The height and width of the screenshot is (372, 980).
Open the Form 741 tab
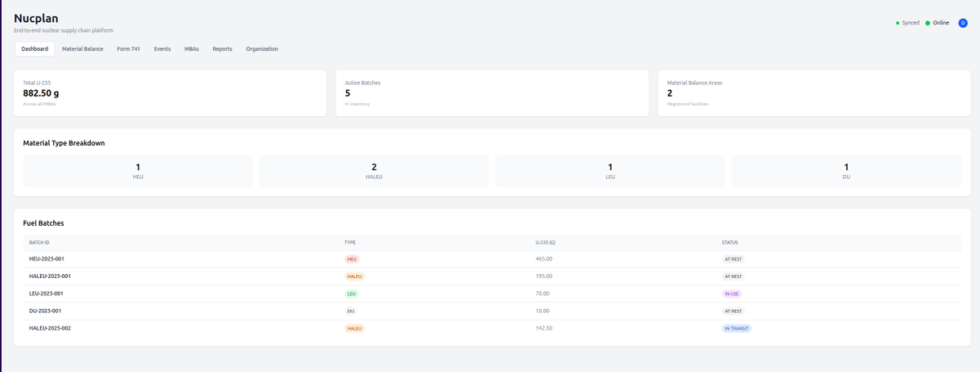point(129,49)
